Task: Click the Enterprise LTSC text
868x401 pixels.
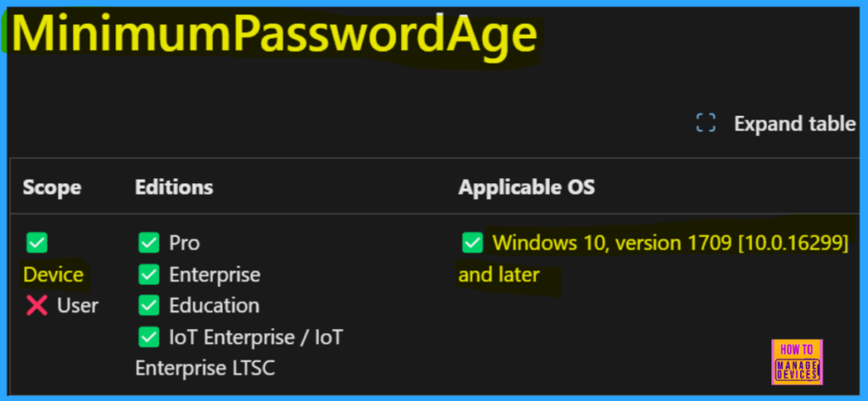Action: pyautogui.click(x=204, y=369)
